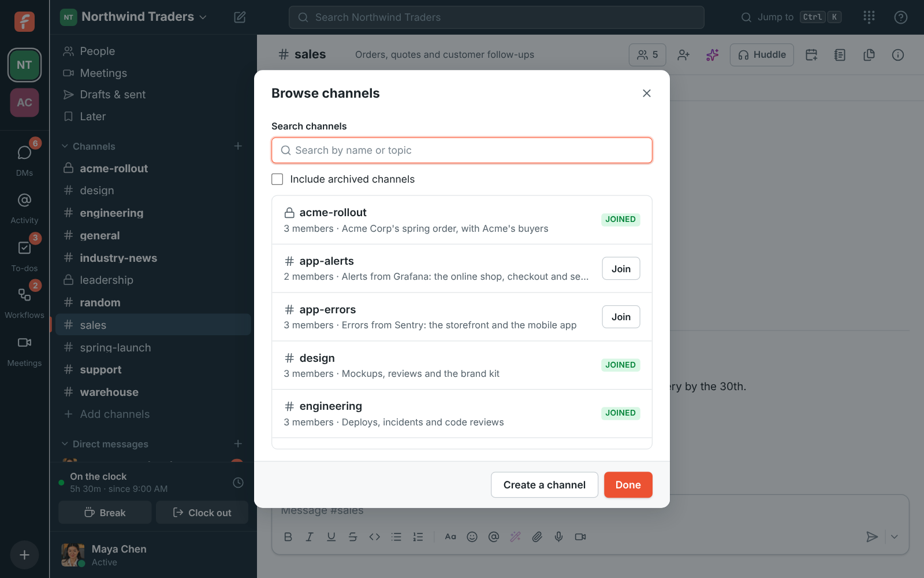This screenshot has height=578, width=924.
Task: Toggle italic formatting in message composer
Action: [x=310, y=537]
